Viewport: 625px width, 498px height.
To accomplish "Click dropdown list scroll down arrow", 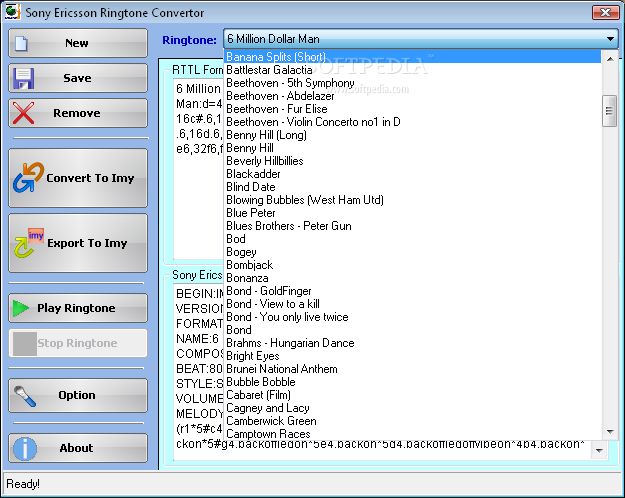I will pos(609,431).
